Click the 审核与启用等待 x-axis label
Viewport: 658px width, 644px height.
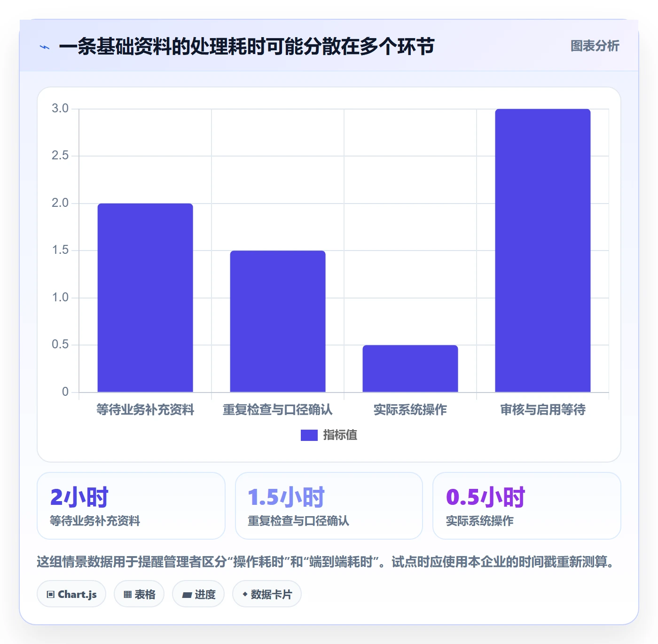point(543,410)
